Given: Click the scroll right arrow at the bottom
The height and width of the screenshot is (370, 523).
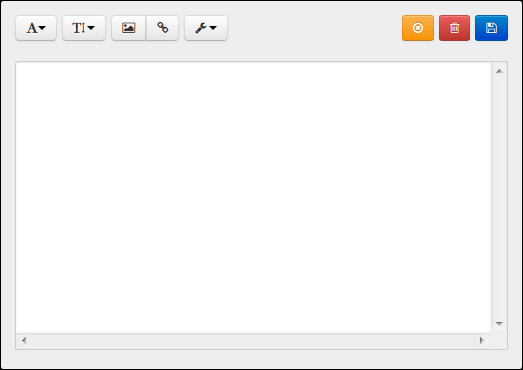Looking at the screenshot, I should (x=481, y=340).
